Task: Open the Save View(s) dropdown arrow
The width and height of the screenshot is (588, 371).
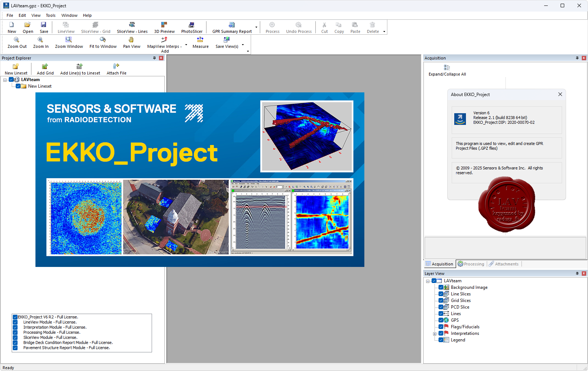Action: [x=243, y=45]
